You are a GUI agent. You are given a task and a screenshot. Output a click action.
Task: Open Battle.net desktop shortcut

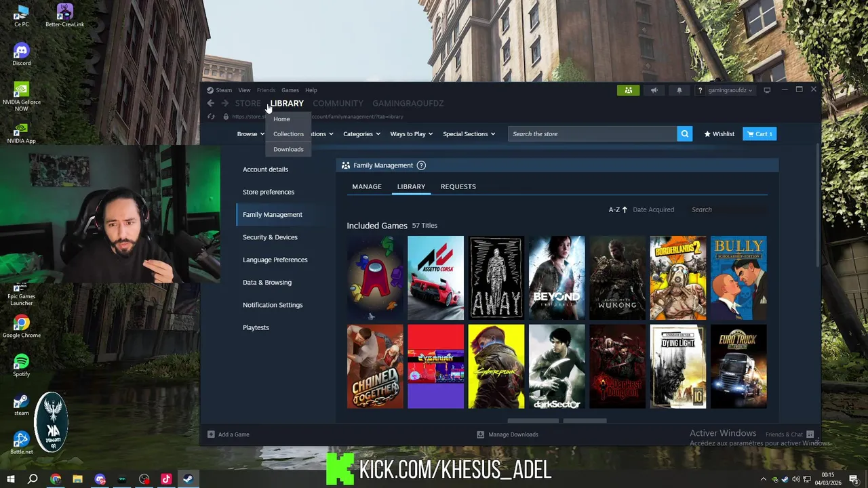click(x=21, y=443)
